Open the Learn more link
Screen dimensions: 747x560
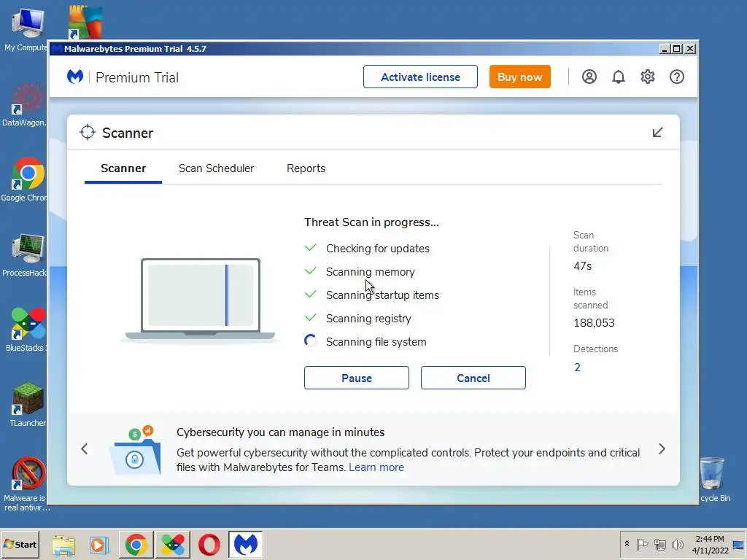(376, 467)
